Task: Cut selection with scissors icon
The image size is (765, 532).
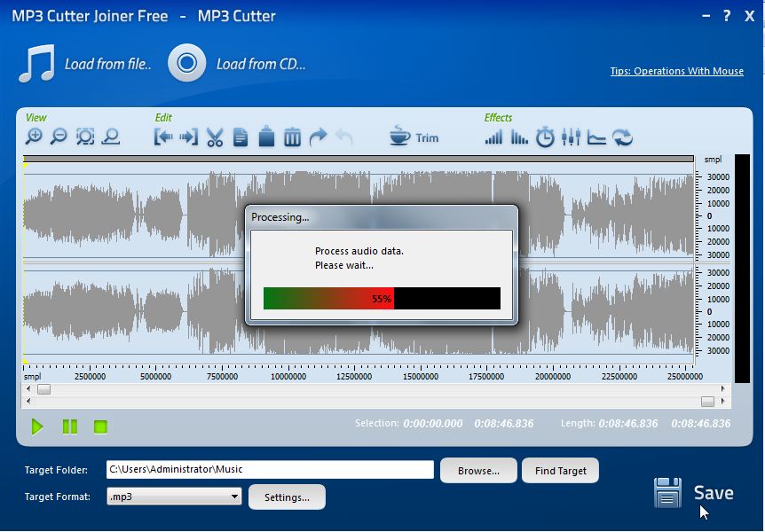Action: tap(215, 137)
